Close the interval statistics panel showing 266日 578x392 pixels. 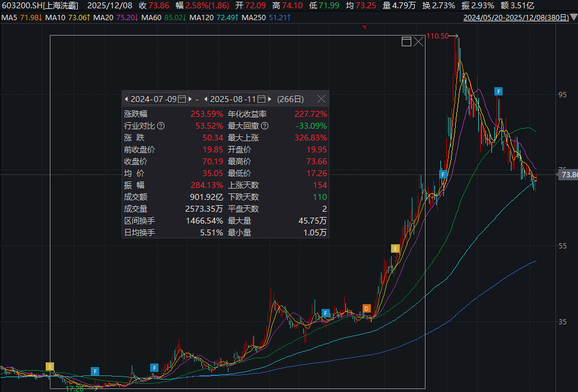(322, 98)
